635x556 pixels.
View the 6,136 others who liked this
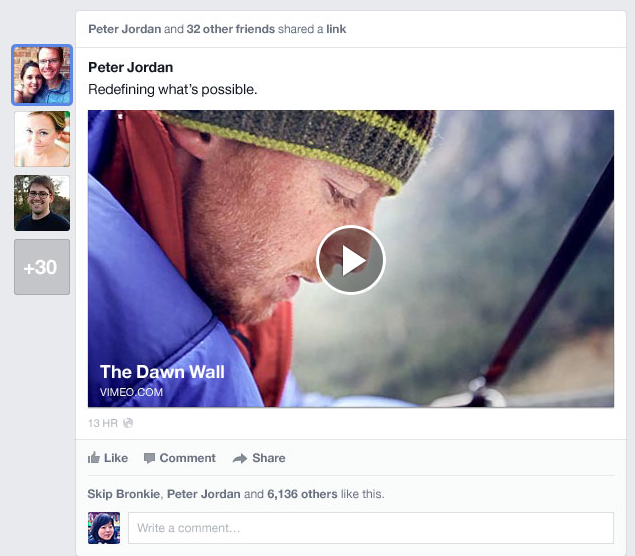click(x=302, y=493)
